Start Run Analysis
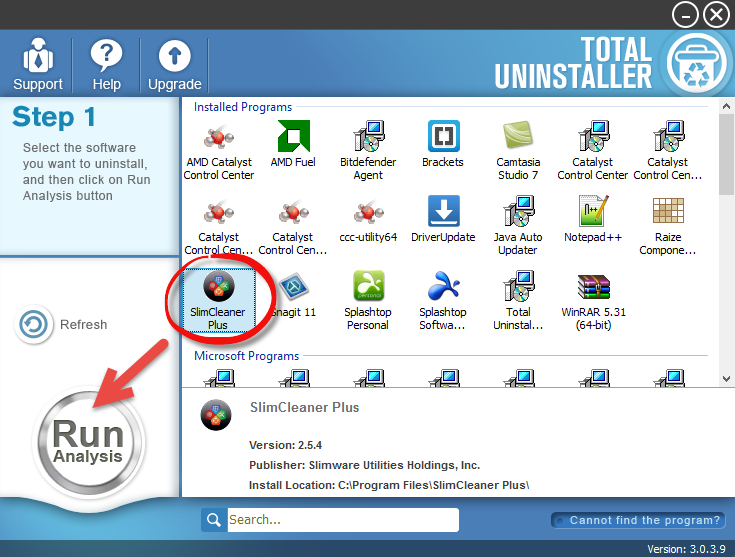Image resolution: width=735 pixels, height=557 pixels. (88, 442)
